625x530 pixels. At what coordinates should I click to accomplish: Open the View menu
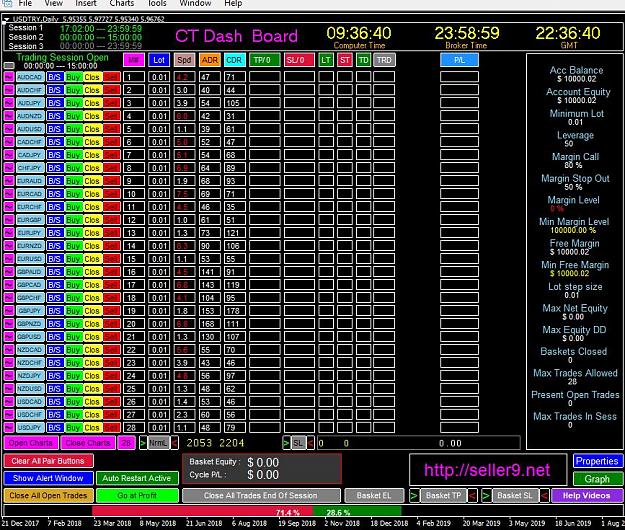tap(53, 3)
